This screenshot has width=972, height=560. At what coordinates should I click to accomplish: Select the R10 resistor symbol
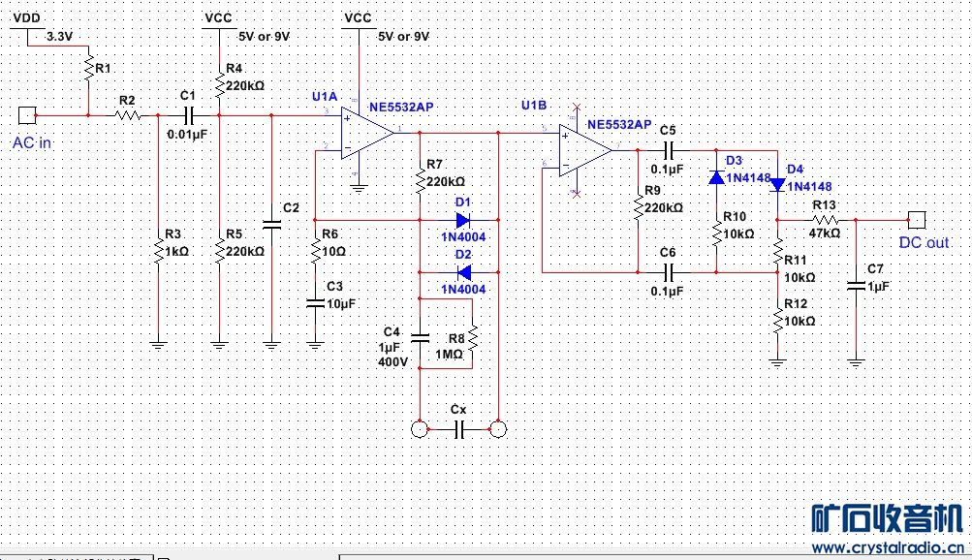[716, 233]
